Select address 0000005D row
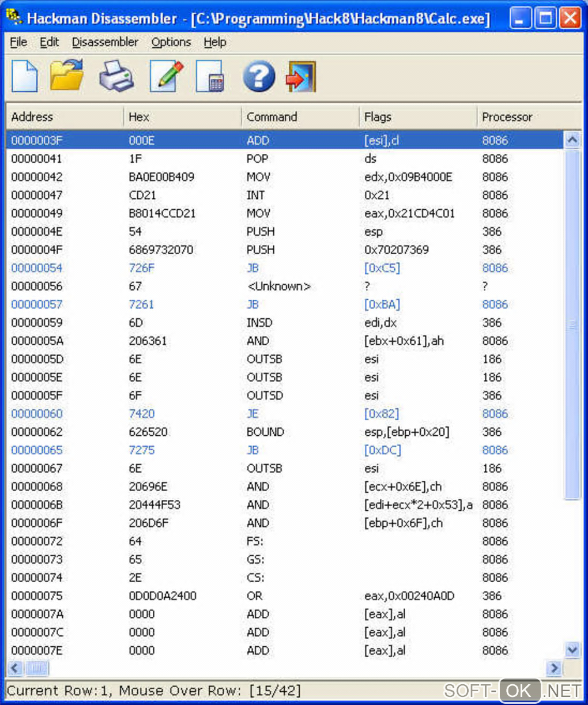Image resolution: width=588 pixels, height=705 pixels. point(285,359)
